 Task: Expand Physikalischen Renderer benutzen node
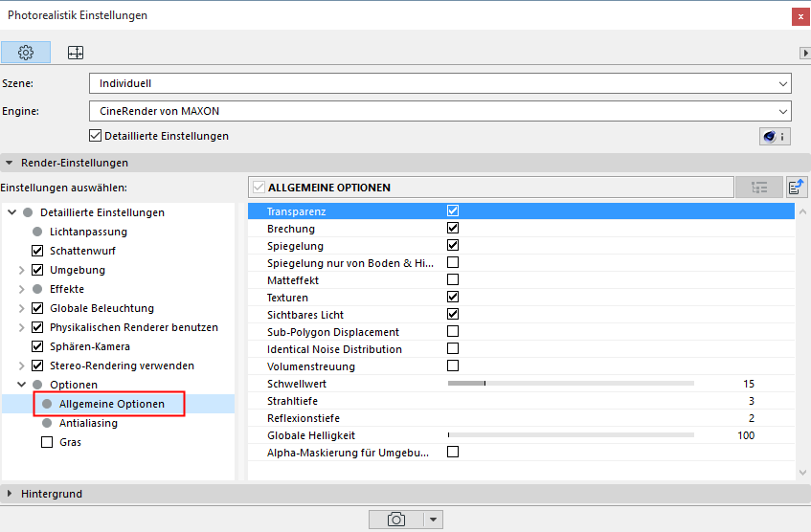pos(22,327)
